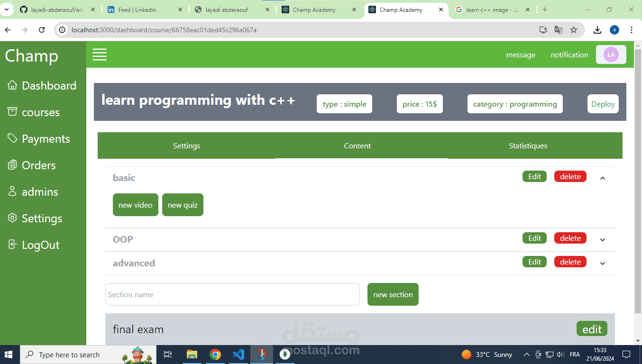This screenshot has width=642, height=364.
Task: Add a new quiz to basic section
Action: (183, 205)
